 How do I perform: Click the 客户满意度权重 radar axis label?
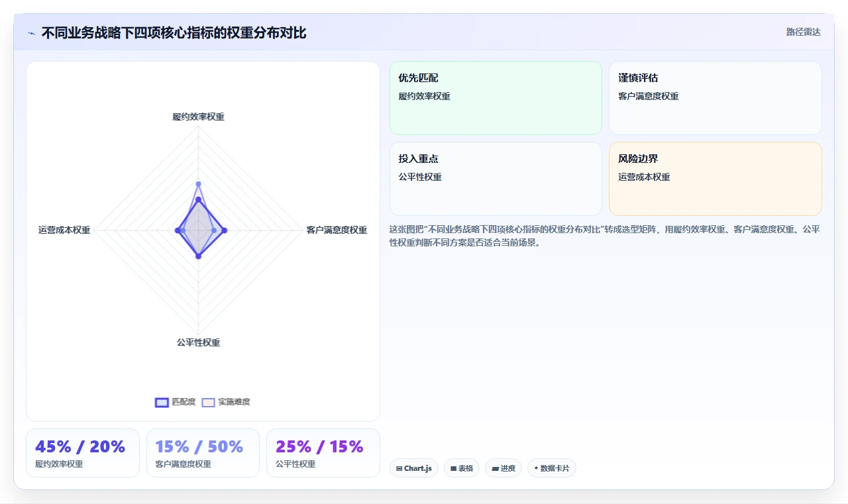coord(337,230)
